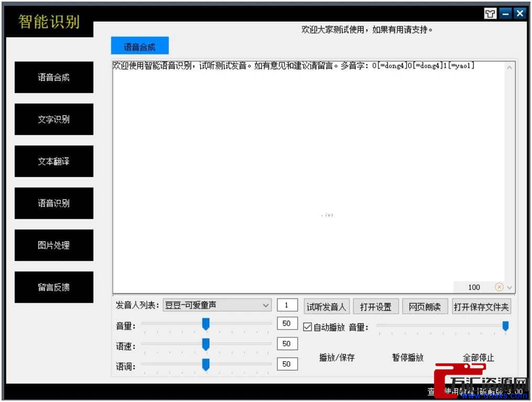Click 播放/保存 to play and save
This screenshot has height=402, width=532.
click(x=337, y=358)
